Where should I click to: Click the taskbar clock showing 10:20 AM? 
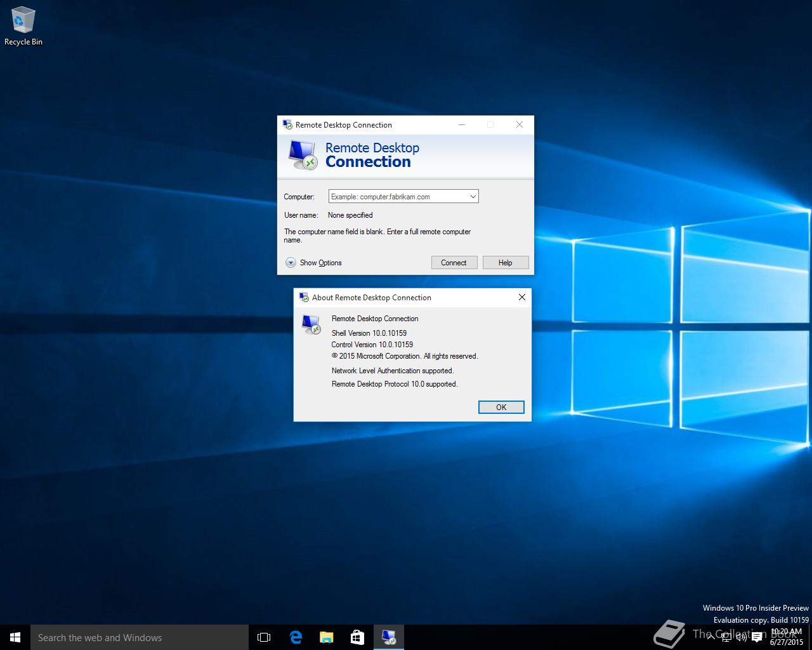coord(787,637)
